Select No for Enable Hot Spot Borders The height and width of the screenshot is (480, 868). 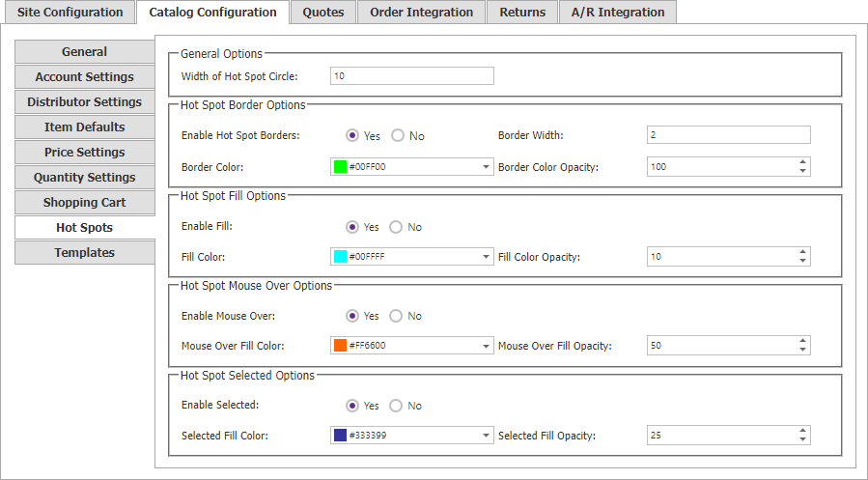coord(398,135)
